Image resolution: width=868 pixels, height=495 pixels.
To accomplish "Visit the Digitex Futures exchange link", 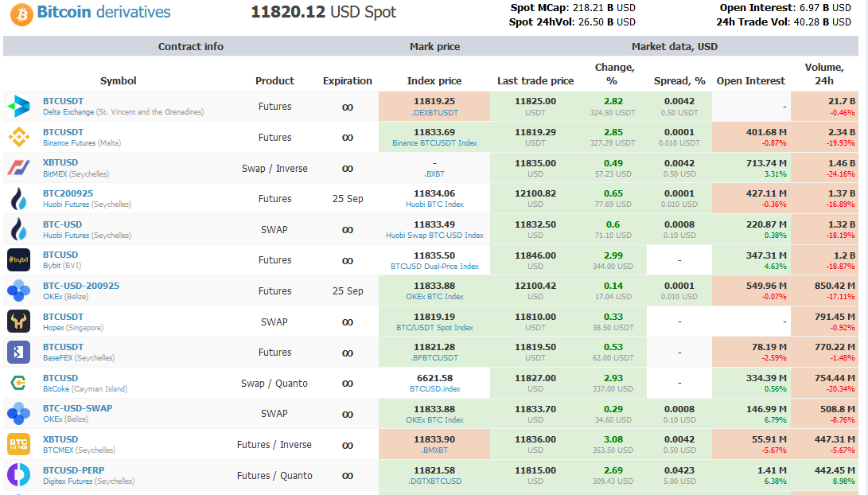I will 68,481.
